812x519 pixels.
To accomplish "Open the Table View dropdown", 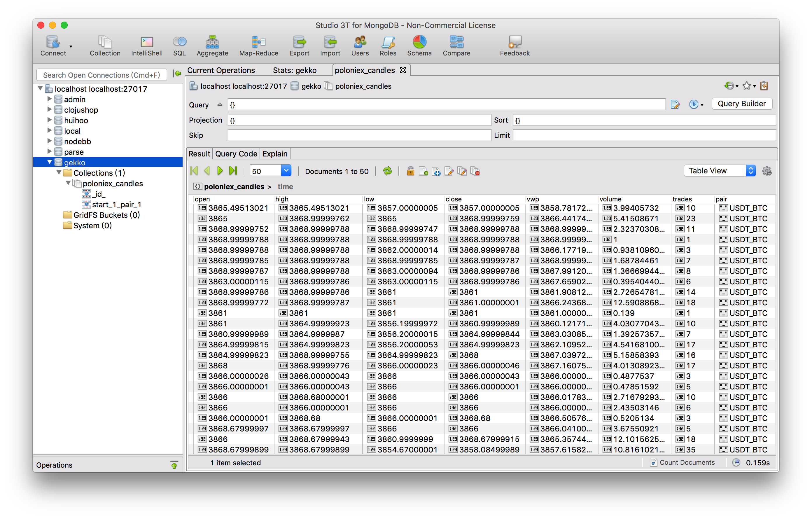I will pyautogui.click(x=720, y=171).
